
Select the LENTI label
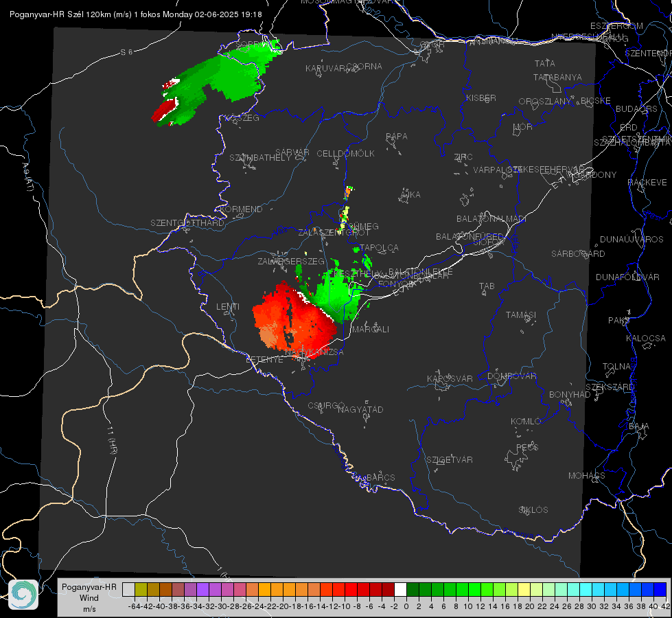click(x=228, y=306)
